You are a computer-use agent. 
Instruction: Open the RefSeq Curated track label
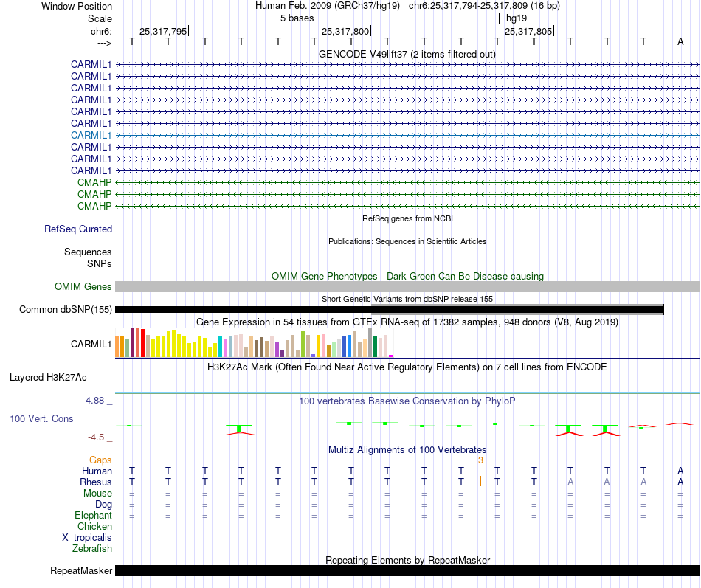coord(78,229)
